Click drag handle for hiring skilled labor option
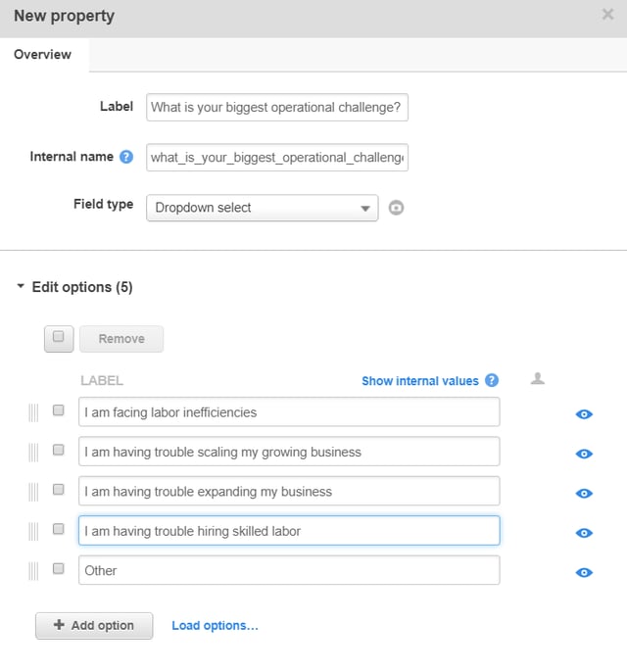 tap(33, 532)
